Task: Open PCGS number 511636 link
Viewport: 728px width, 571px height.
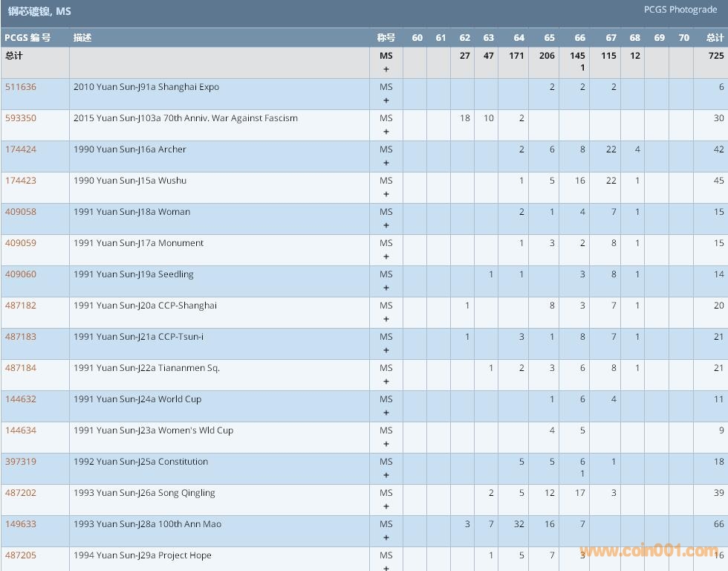Action: pos(21,87)
